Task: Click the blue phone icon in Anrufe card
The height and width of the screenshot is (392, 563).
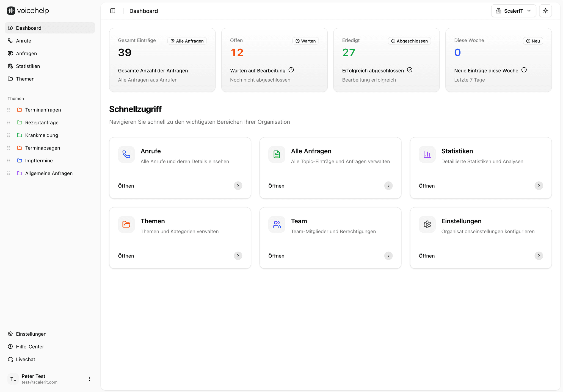Action: [126, 154]
